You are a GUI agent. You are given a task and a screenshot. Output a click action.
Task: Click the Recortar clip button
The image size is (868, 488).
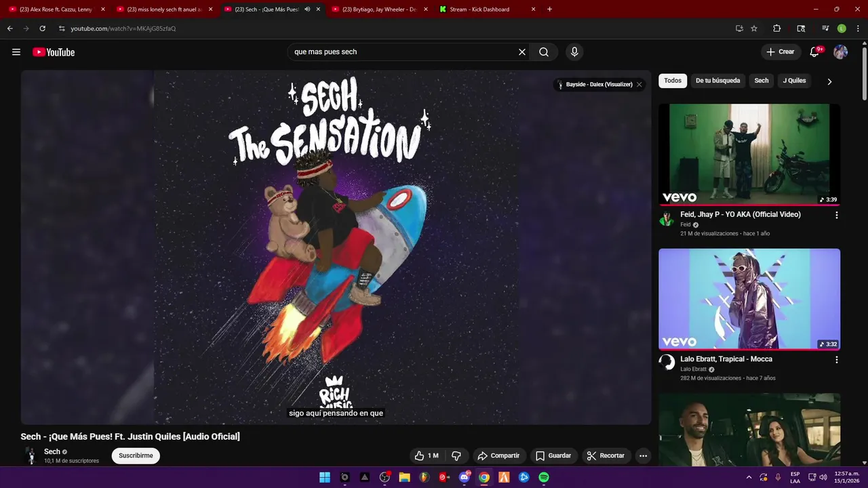[606, 455]
